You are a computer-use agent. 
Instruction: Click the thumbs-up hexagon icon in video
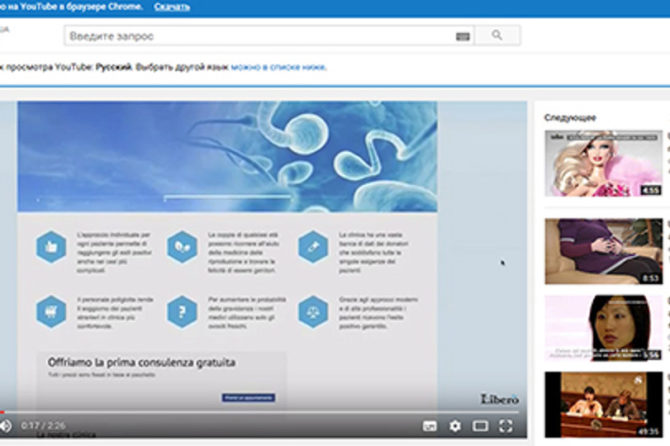coord(51,245)
